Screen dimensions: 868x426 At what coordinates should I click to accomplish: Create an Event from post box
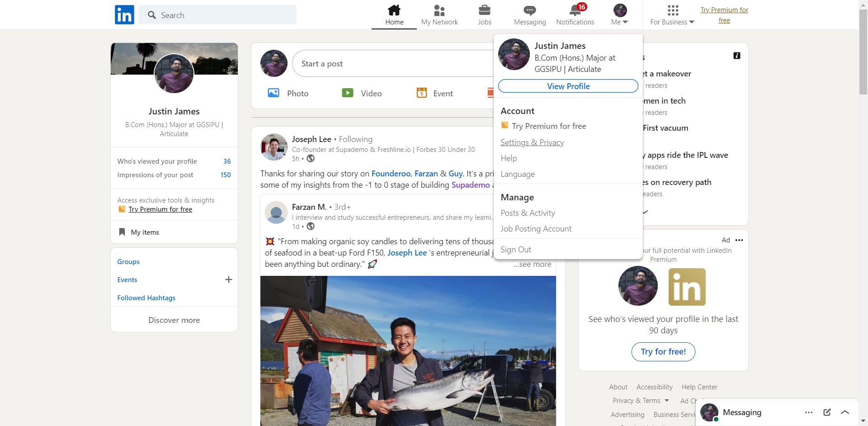pyautogui.click(x=434, y=93)
